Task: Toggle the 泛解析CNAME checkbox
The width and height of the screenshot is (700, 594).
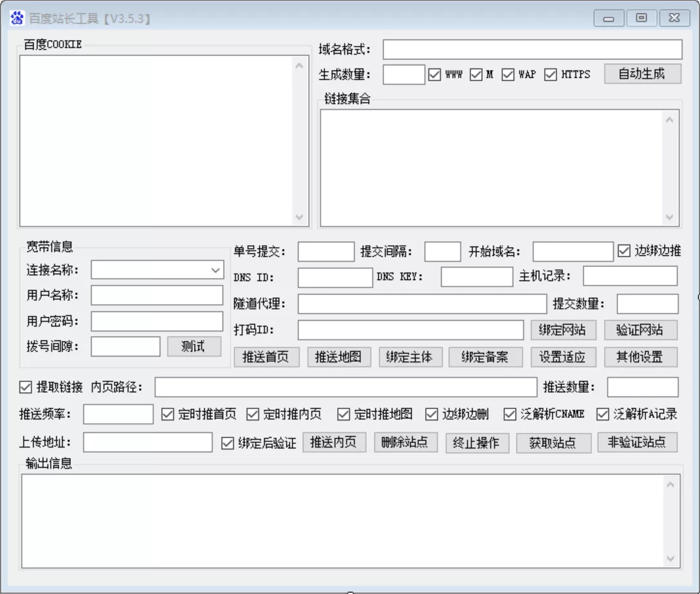Action: coord(510,415)
